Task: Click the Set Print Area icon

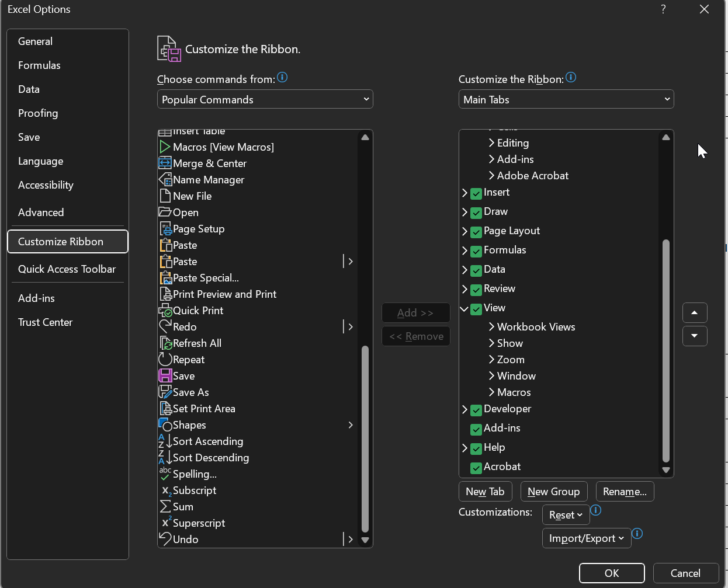Action: (x=165, y=409)
